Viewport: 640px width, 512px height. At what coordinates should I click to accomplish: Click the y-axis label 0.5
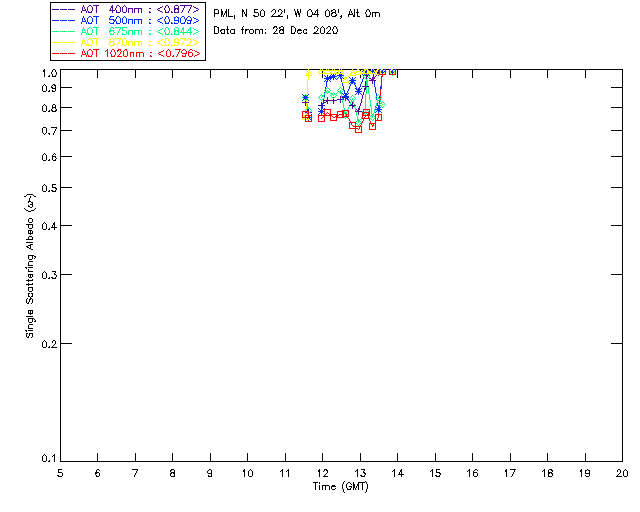point(49,188)
